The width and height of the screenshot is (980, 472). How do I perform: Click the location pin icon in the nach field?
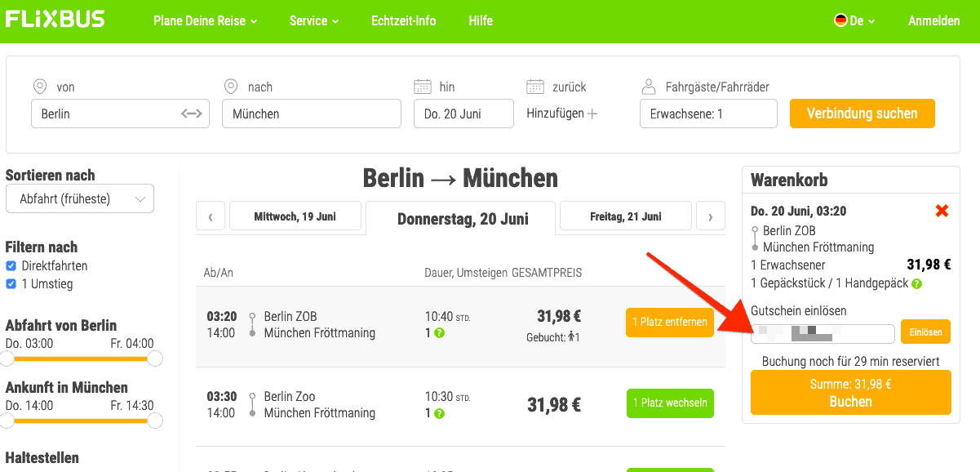(x=231, y=86)
